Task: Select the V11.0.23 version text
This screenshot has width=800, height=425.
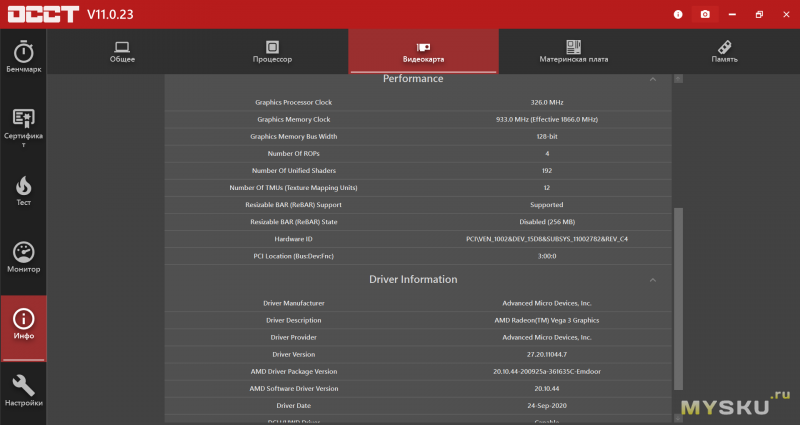Action: 110,14
